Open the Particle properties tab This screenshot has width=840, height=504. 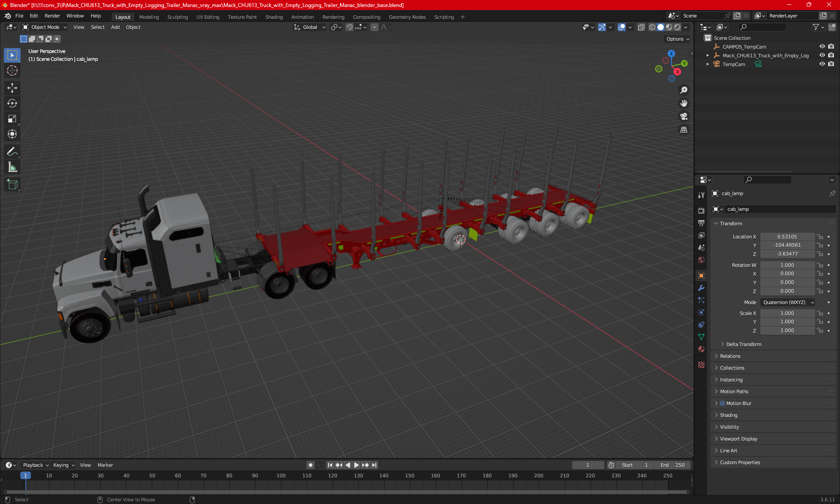tap(701, 300)
